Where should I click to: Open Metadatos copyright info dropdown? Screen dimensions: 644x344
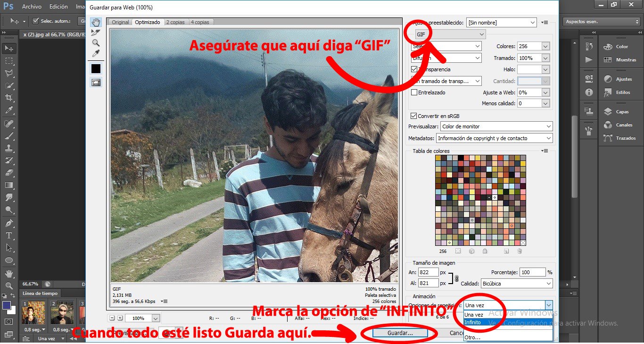[x=494, y=138]
